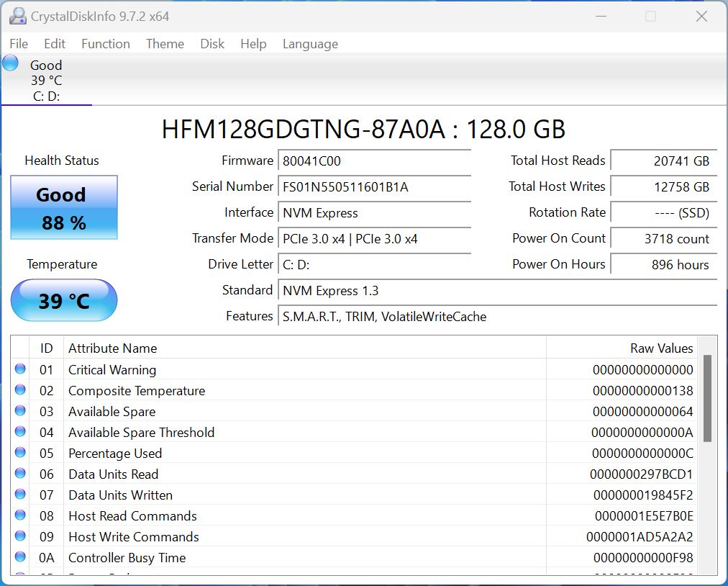Click the CrystalDiskInfo icon in the title bar
Viewport: 728px width, 586px height.
click(x=17, y=16)
